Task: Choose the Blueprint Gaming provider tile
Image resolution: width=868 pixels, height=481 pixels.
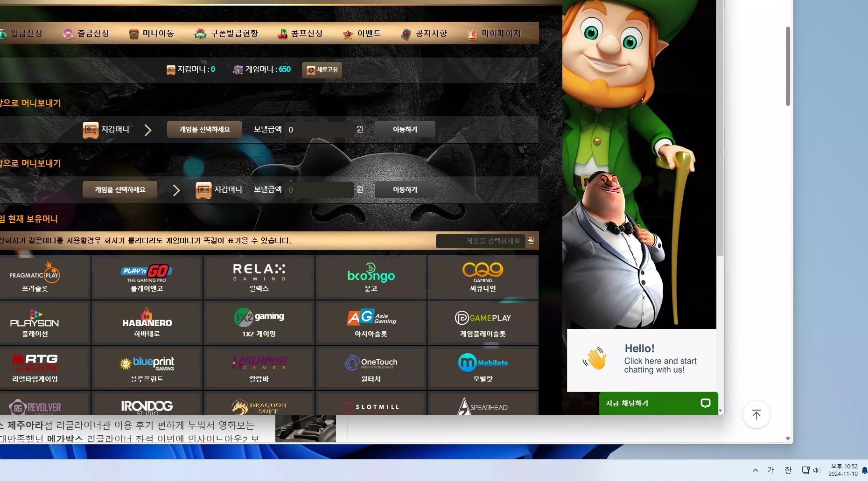Action: [x=147, y=368]
